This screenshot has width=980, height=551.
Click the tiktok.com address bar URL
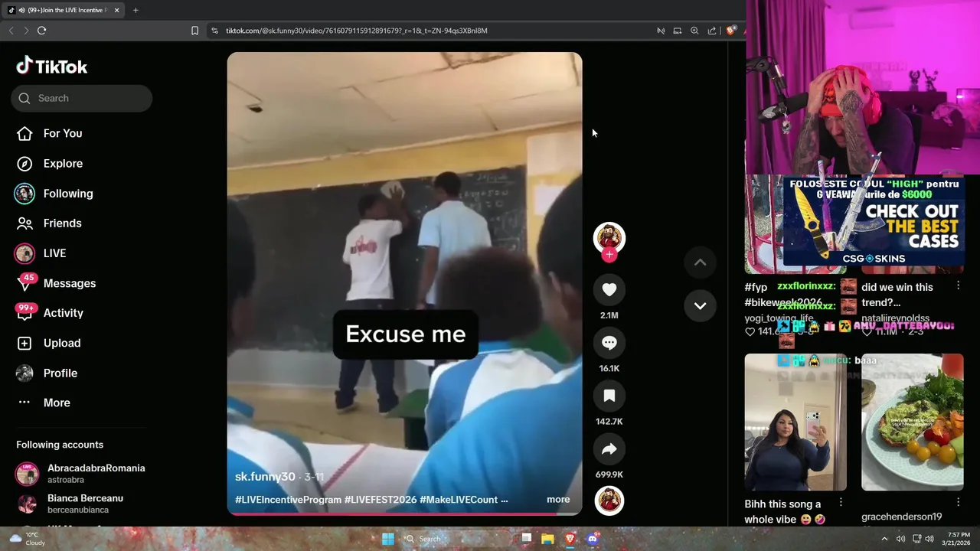point(357,31)
